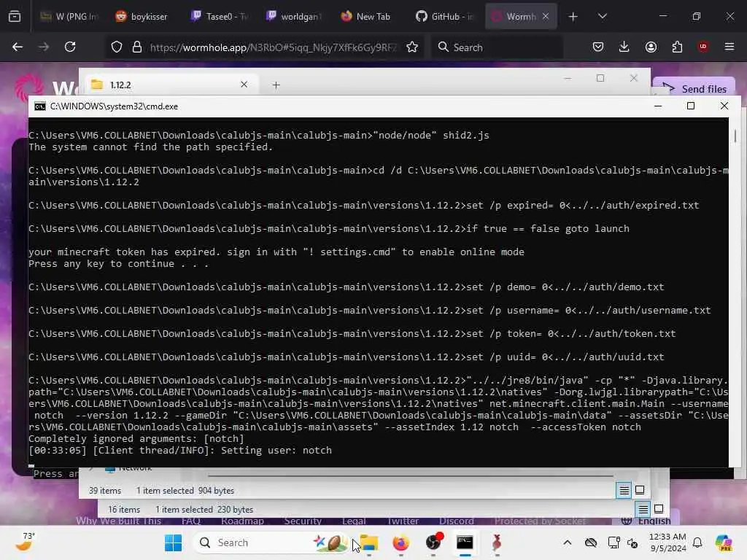Close the 1.12.2 File Explorer tab

(x=244, y=85)
